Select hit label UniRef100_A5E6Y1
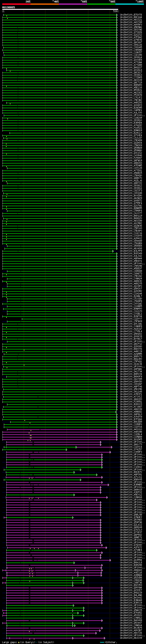The image size is (146, 644). [x=131, y=261]
